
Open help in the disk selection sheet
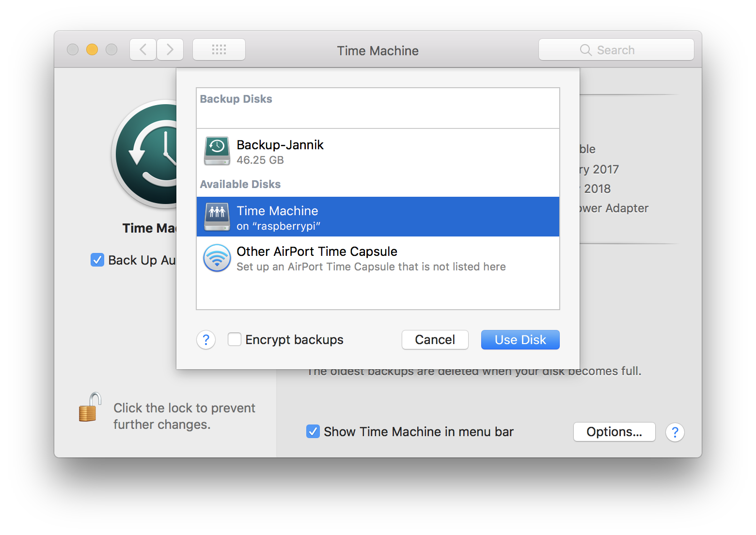[206, 340]
